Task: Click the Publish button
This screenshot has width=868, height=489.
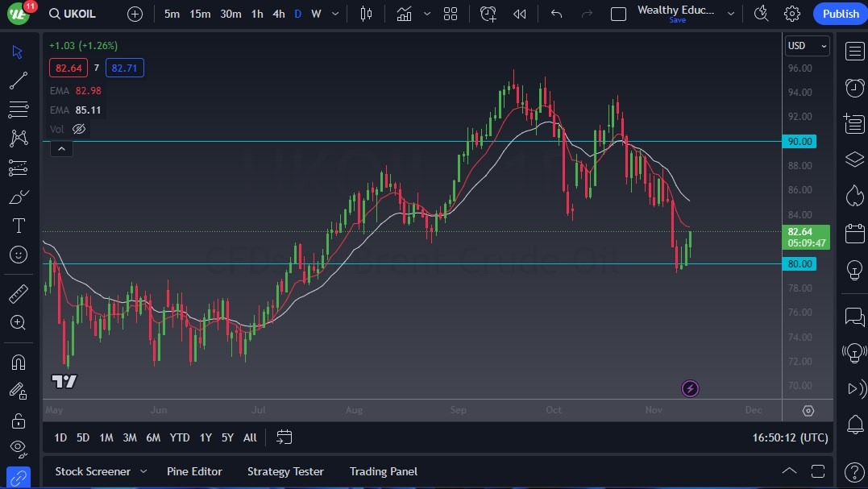Action: click(x=840, y=14)
